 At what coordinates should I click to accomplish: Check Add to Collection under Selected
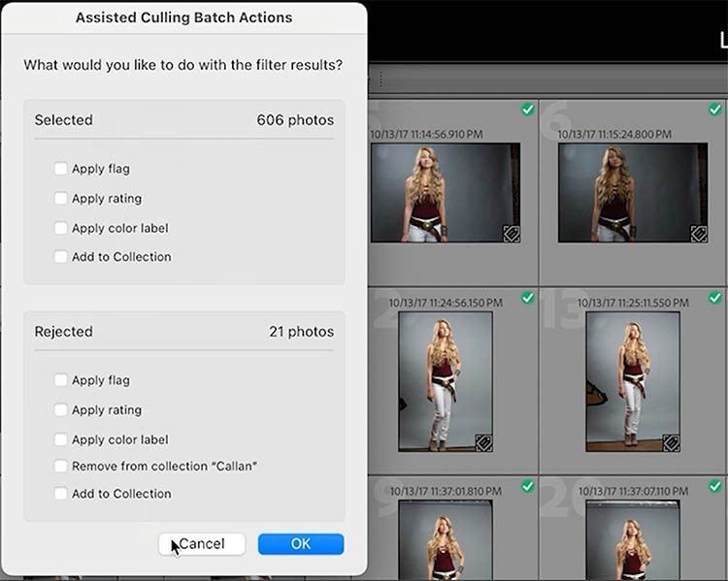coord(61,257)
